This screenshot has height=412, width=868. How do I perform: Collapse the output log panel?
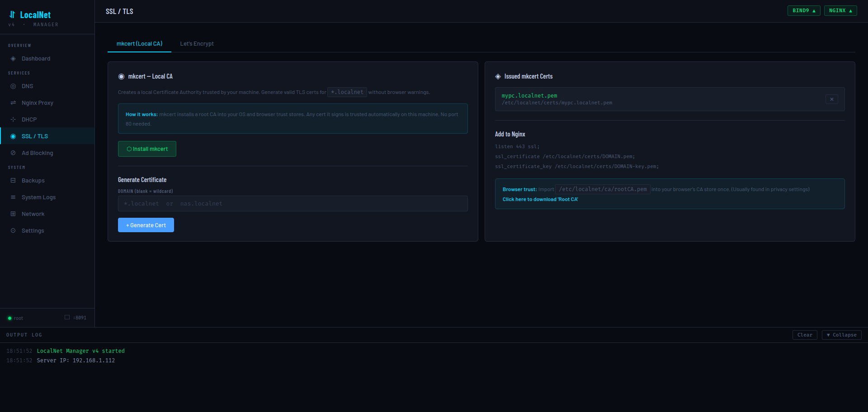(x=841, y=335)
